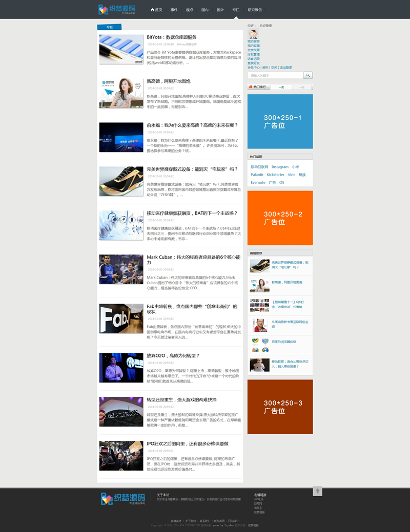
Task: Click the magnifier search button
Action: [308, 75]
